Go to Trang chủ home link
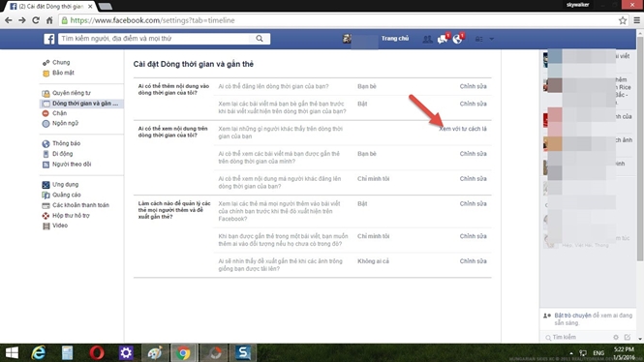Viewport: 644px width, 362px height. [x=395, y=38]
